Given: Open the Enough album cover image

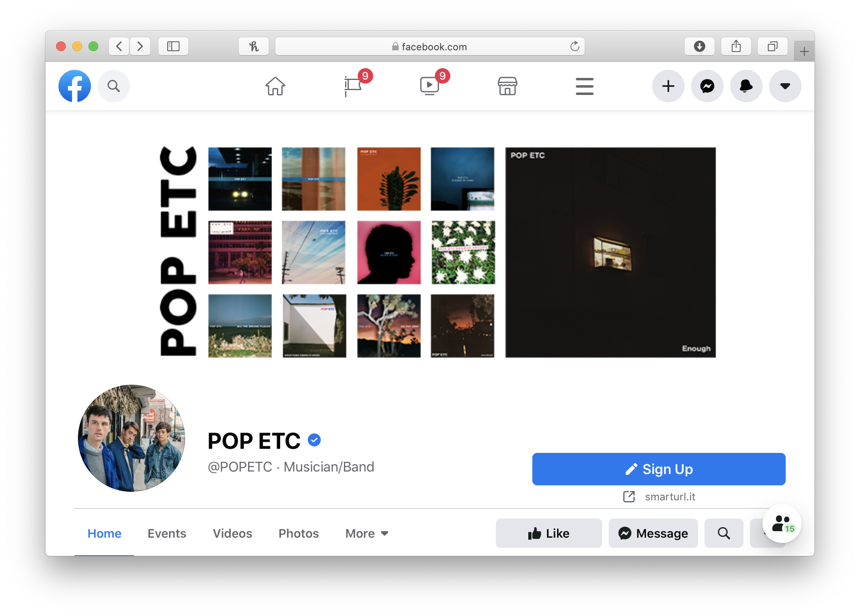Looking at the screenshot, I should coord(610,252).
